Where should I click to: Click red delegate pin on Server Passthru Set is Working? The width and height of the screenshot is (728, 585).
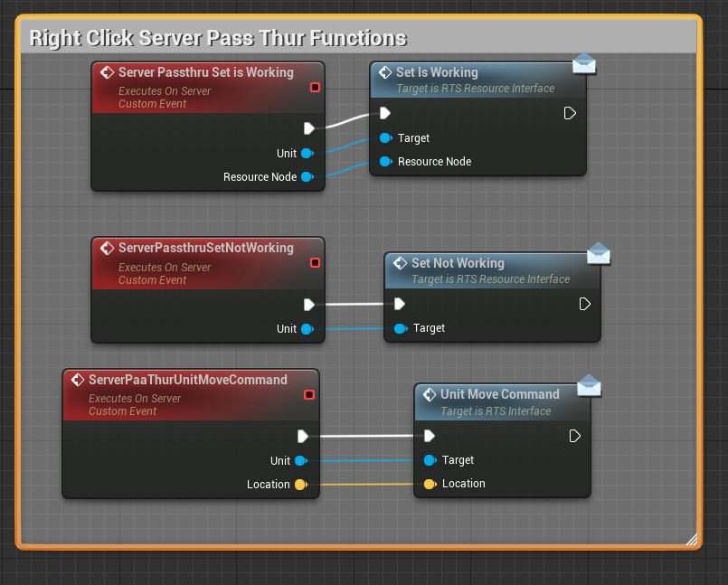[316, 88]
